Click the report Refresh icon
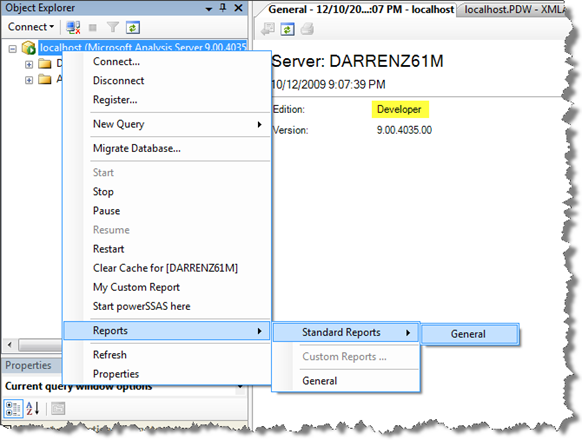 coord(287,29)
